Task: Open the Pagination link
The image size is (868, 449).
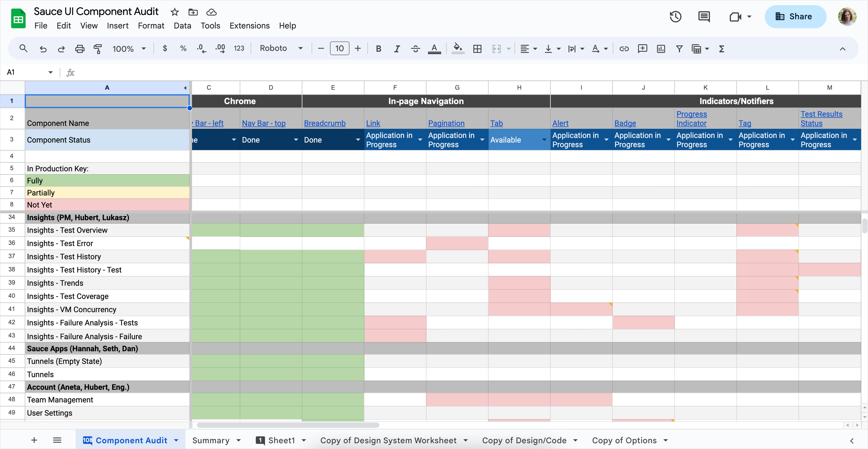Action: 446,123
